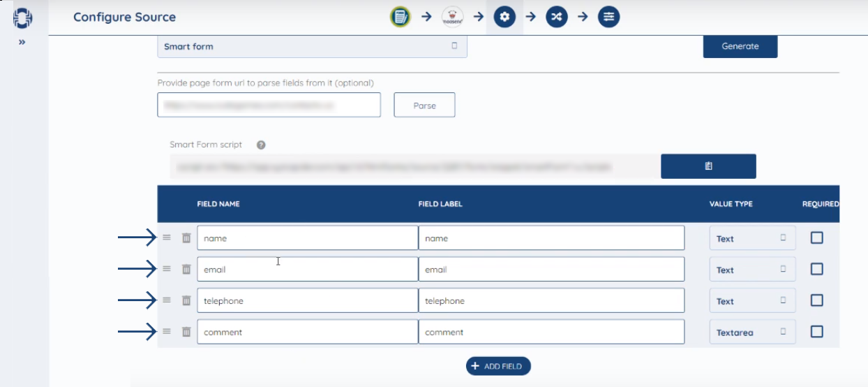Open the Smart form dropdown
Screen dimensions: 868x387
click(312, 46)
